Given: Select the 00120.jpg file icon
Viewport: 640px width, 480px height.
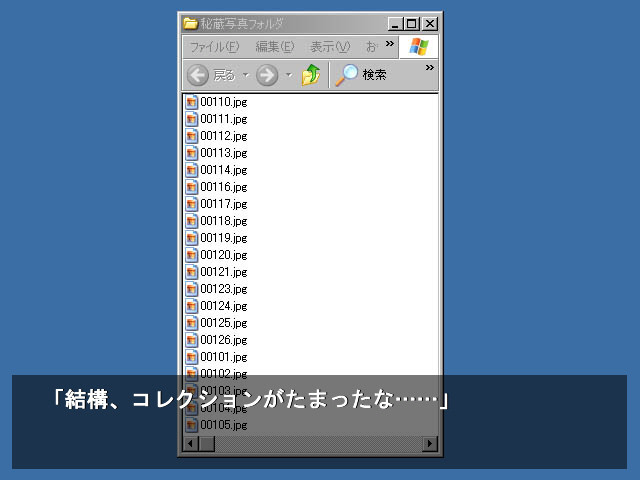Looking at the screenshot, I should 191,255.
